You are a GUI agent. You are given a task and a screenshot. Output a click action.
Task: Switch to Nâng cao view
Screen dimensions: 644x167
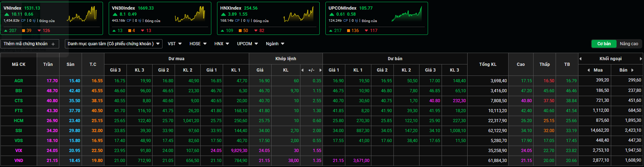(x=629, y=44)
